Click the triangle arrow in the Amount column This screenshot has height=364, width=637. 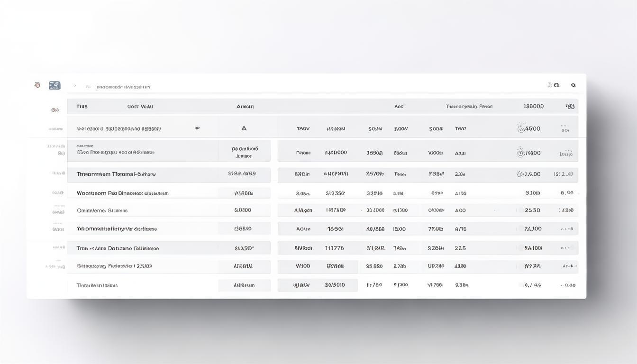[244, 128]
